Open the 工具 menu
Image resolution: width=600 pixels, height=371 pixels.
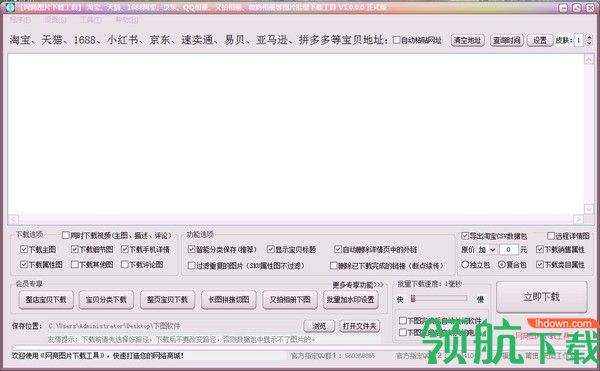pos(90,20)
